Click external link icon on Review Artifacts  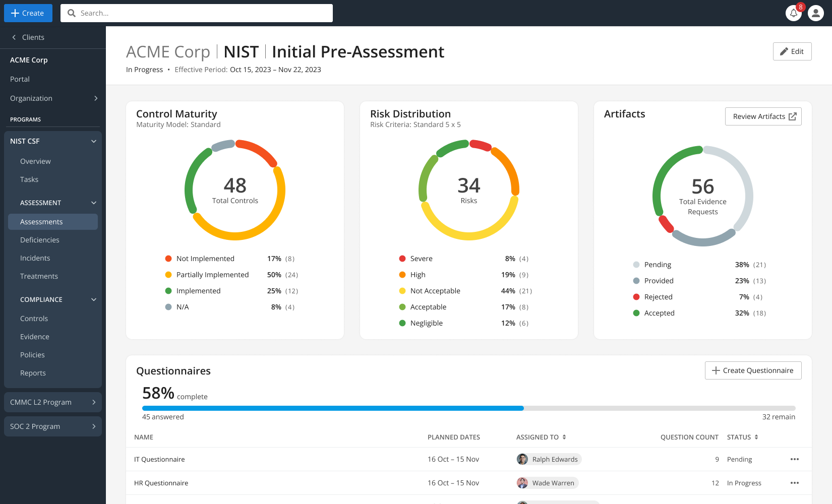tap(793, 116)
